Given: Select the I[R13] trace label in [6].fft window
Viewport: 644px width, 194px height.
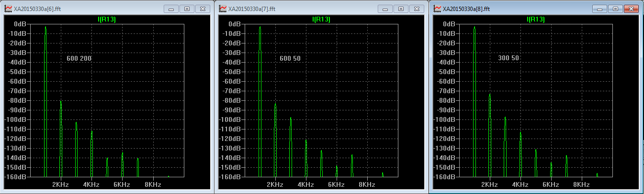Looking at the screenshot, I should click(x=107, y=19).
